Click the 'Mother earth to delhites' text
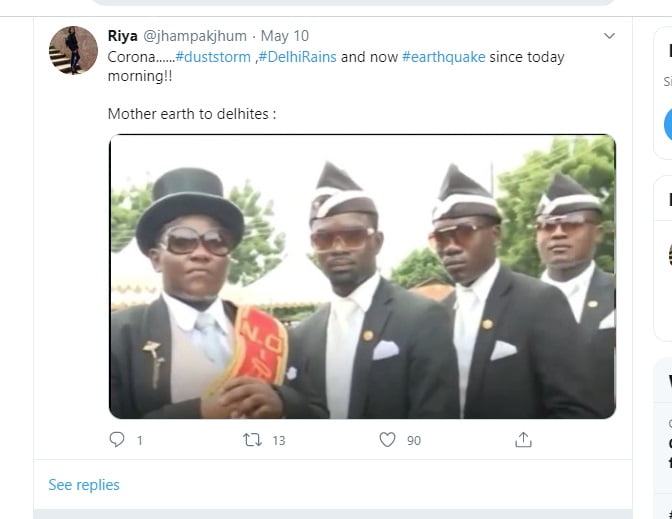The height and width of the screenshot is (519, 672). (x=191, y=114)
